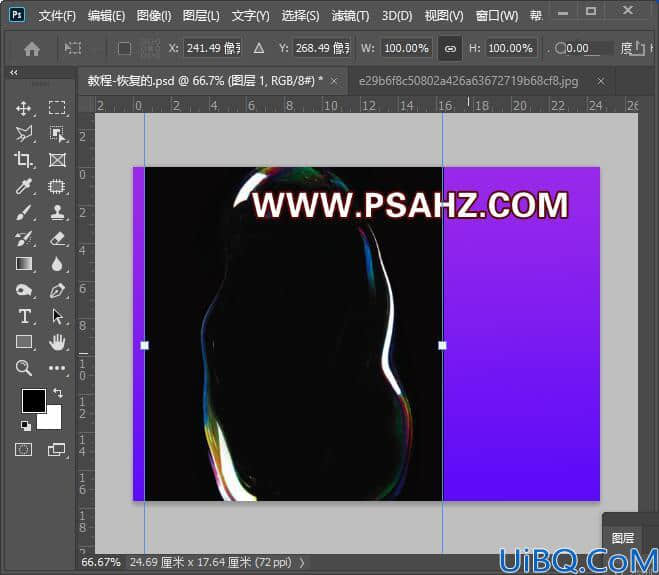
Task: Select the Hand tool
Action: [x=57, y=342]
